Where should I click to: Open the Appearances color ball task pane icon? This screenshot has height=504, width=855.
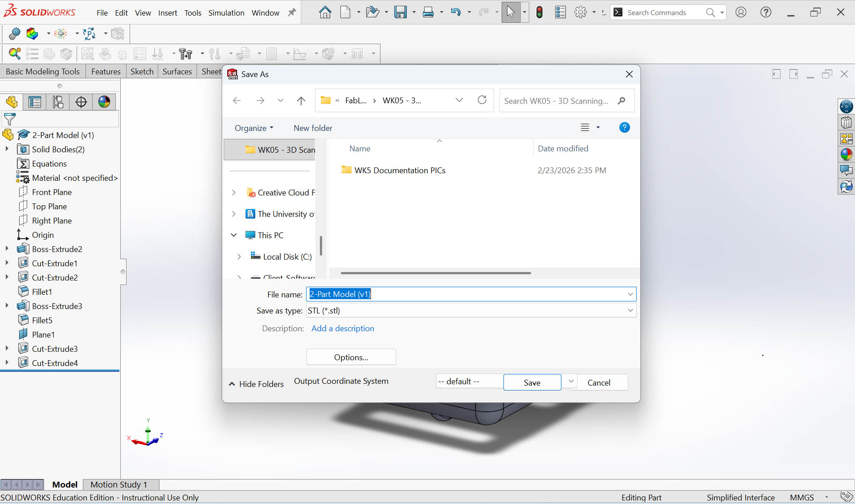(x=846, y=154)
